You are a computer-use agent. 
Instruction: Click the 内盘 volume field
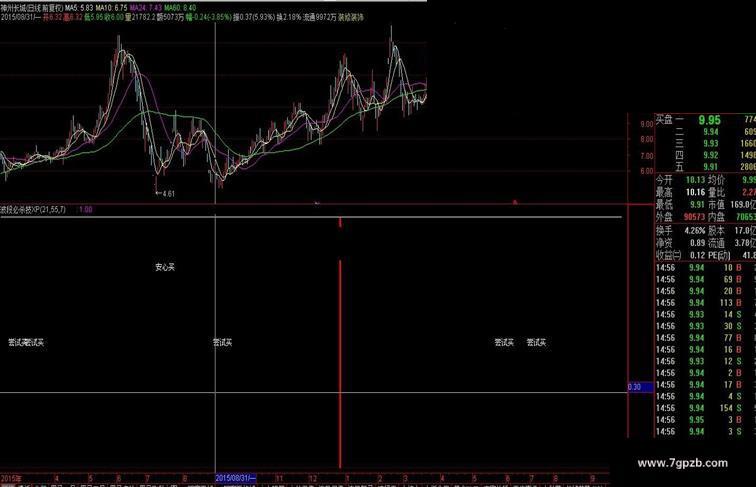[732, 217]
